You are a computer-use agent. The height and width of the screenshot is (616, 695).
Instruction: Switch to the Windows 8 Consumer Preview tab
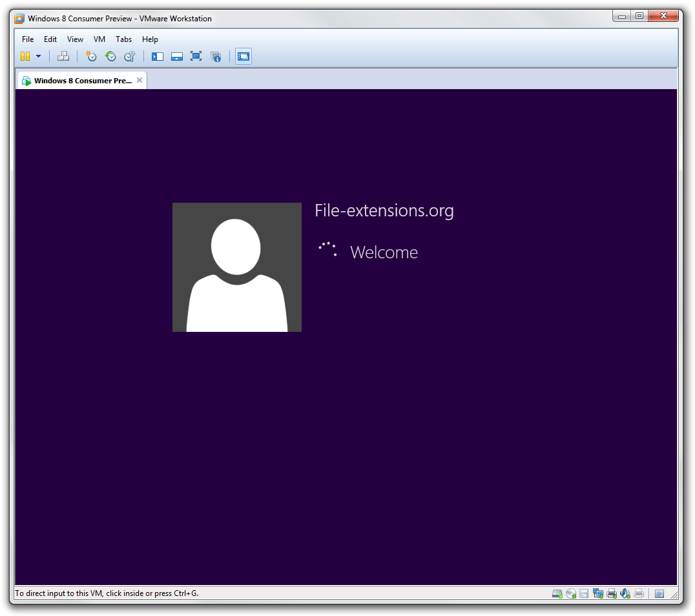point(78,80)
